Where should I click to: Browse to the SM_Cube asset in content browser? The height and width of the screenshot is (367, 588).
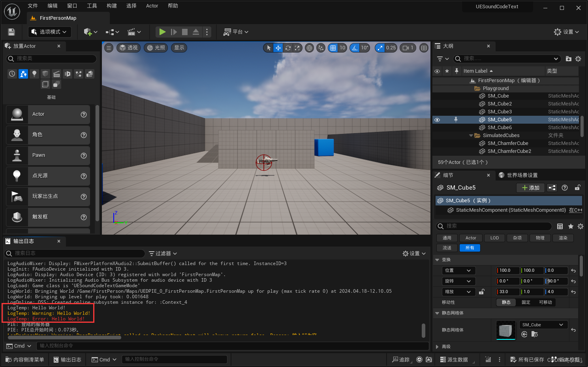pos(534,335)
